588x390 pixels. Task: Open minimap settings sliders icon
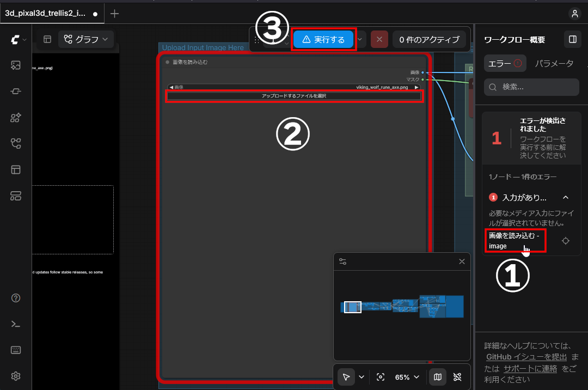(343, 261)
